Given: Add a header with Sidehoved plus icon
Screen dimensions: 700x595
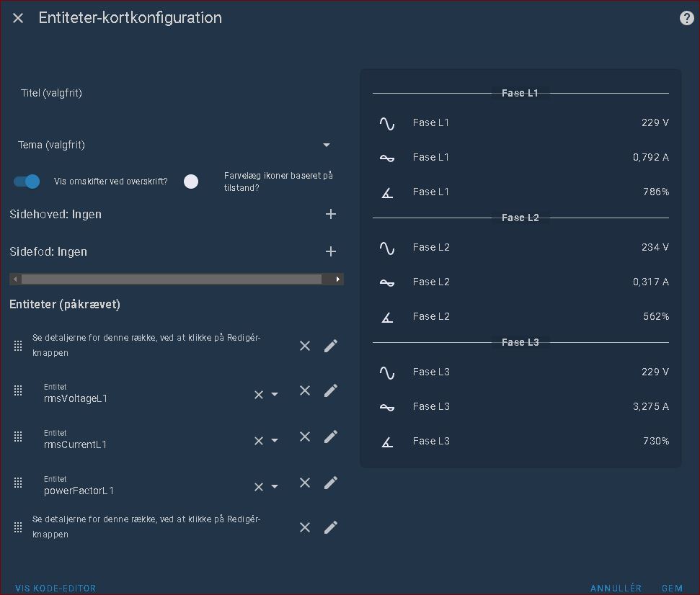Looking at the screenshot, I should click(x=330, y=214).
